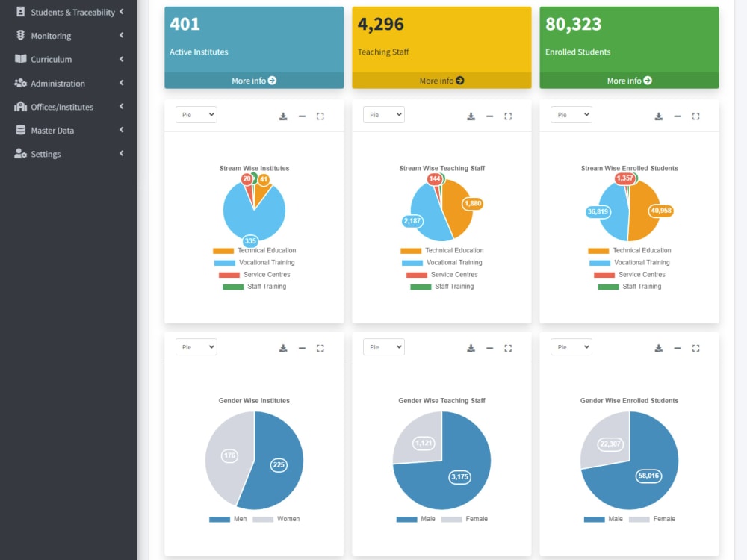Image resolution: width=747 pixels, height=560 pixels.
Task: Click More info on Enrolled Students card
Action: pos(629,80)
